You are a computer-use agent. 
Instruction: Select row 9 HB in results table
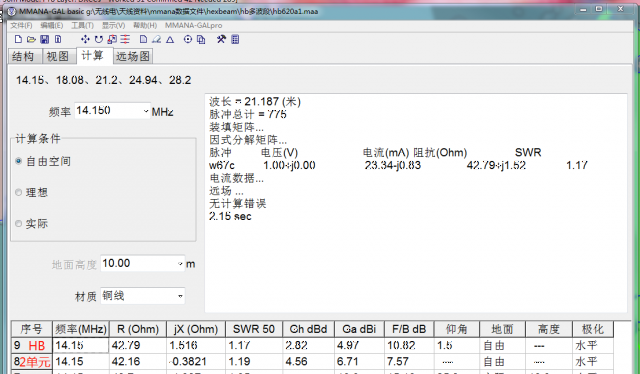point(312,345)
